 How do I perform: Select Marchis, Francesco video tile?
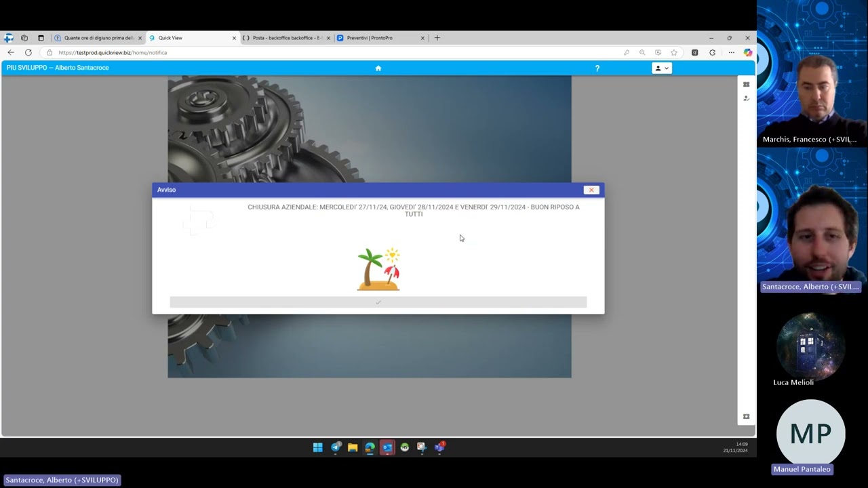pyautogui.click(x=812, y=73)
